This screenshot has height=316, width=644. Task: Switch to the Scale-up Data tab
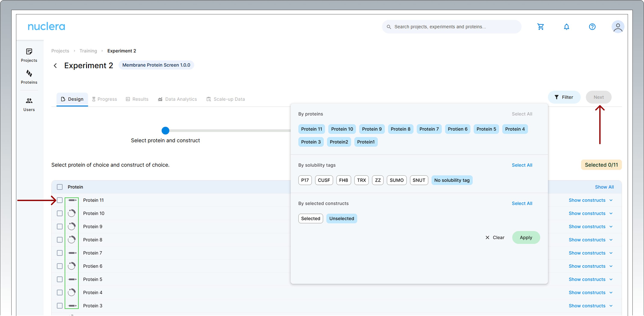pyautogui.click(x=226, y=99)
